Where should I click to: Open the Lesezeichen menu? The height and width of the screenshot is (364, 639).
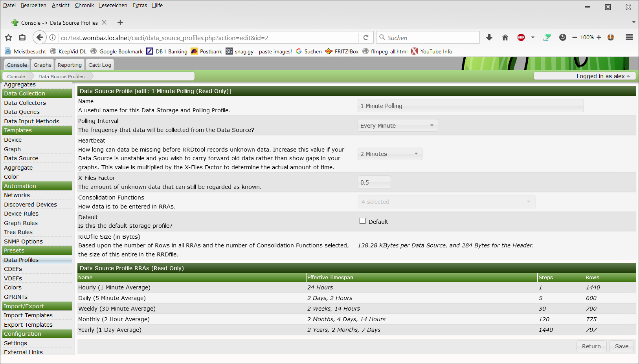click(x=113, y=5)
